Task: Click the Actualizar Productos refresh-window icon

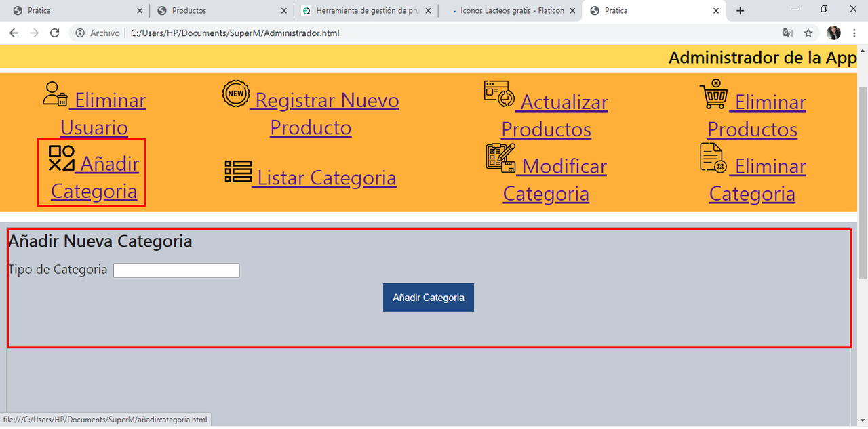Action: pyautogui.click(x=500, y=94)
